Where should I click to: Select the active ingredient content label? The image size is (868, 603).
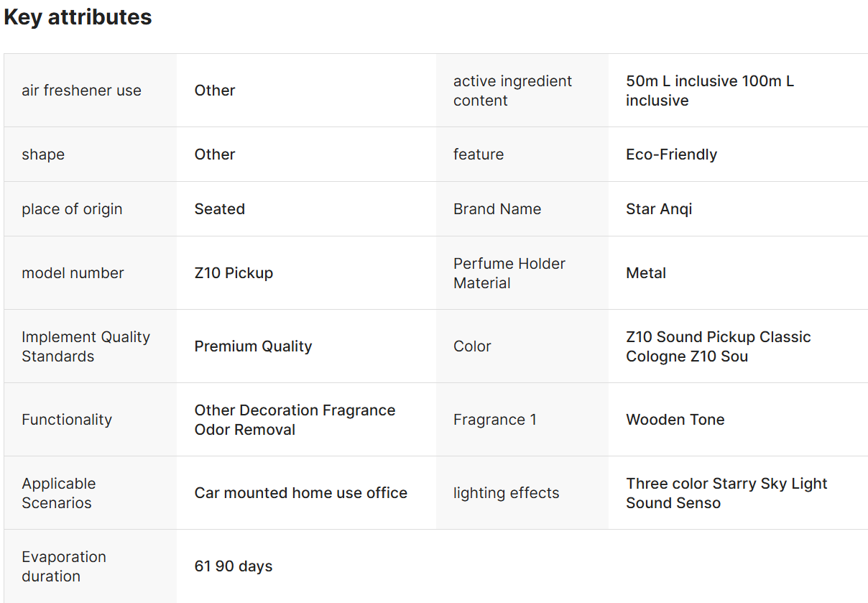click(512, 91)
